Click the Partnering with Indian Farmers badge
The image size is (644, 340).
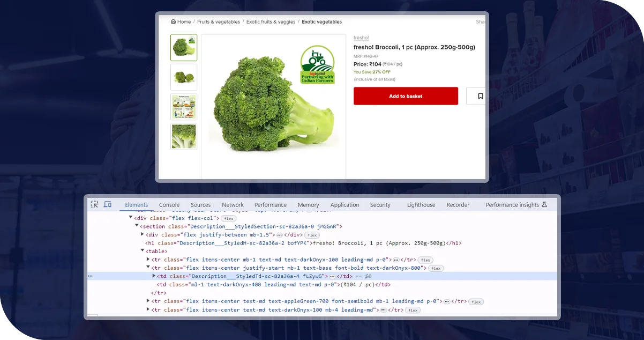tap(317, 64)
